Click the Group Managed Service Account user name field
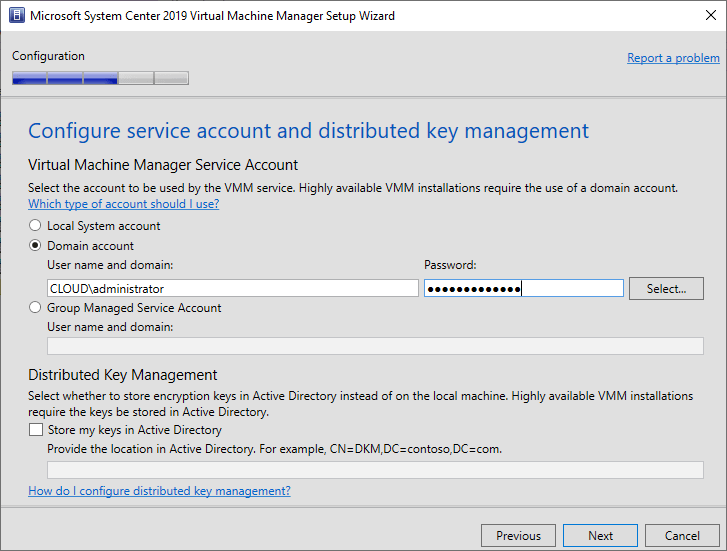Image resolution: width=727 pixels, height=551 pixels. (x=375, y=346)
